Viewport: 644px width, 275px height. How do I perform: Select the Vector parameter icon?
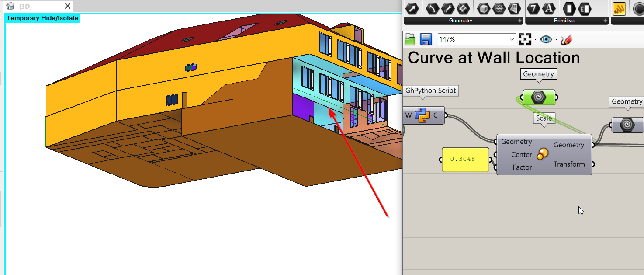click(412, 8)
